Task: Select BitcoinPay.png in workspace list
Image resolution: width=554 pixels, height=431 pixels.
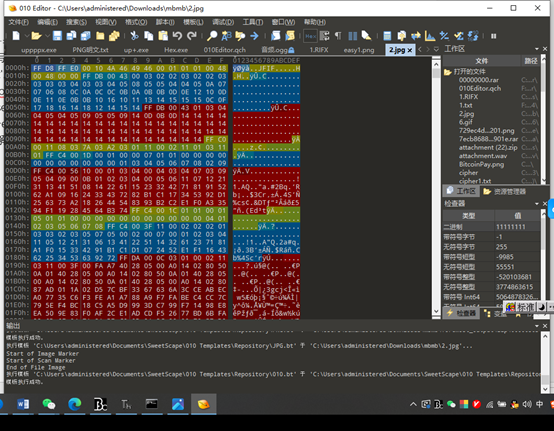Action: tap(481, 164)
